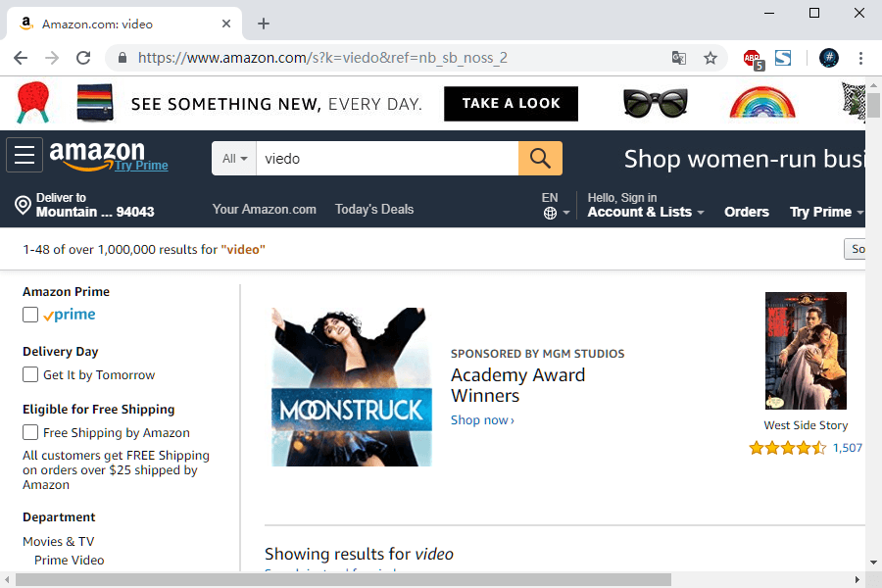Click the translate page icon in address bar
The height and width of the screenshot is (588, 882).
pyautogui.click(x=679, y=58)
